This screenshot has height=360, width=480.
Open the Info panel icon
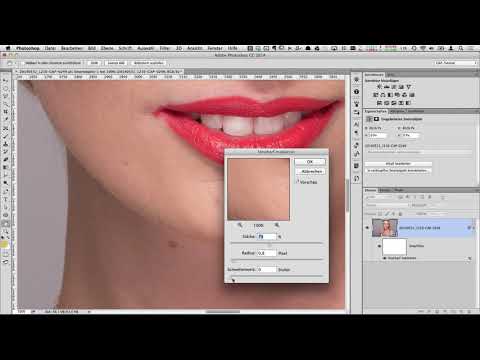click(356, 91)
